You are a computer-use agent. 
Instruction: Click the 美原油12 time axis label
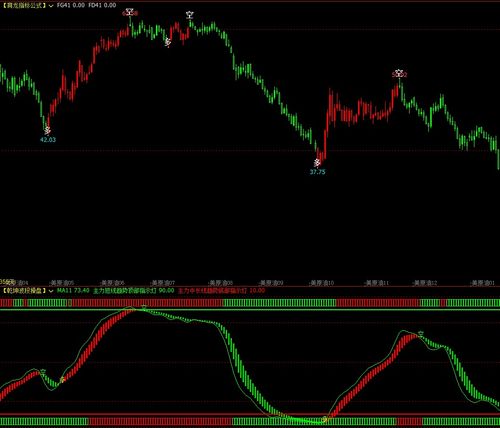pos(424,283)
